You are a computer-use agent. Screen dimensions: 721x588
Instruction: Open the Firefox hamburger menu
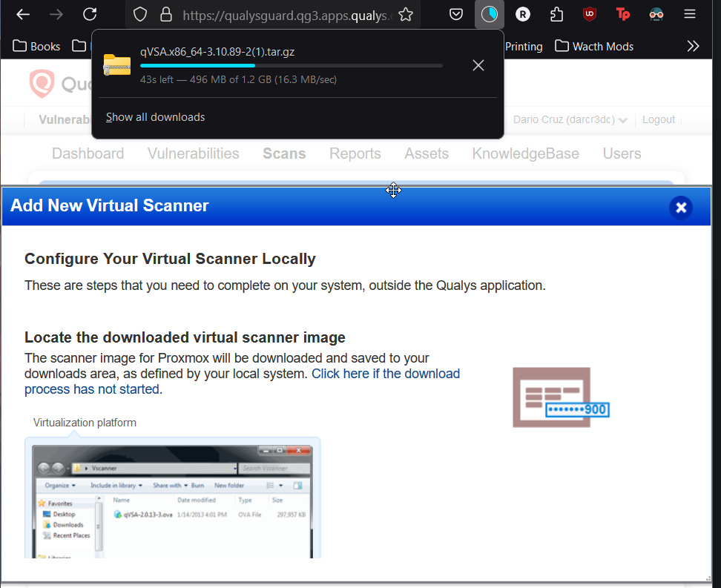[x=689, y=14]
